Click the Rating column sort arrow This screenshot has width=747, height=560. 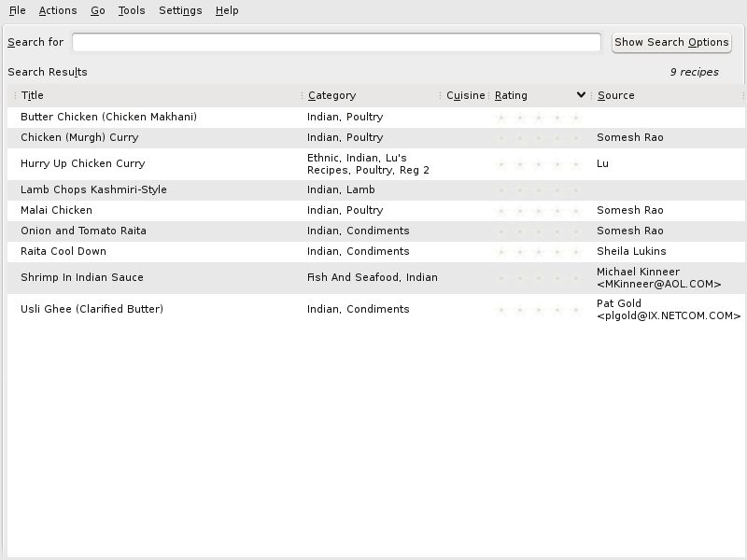click(x=581, y=95)
